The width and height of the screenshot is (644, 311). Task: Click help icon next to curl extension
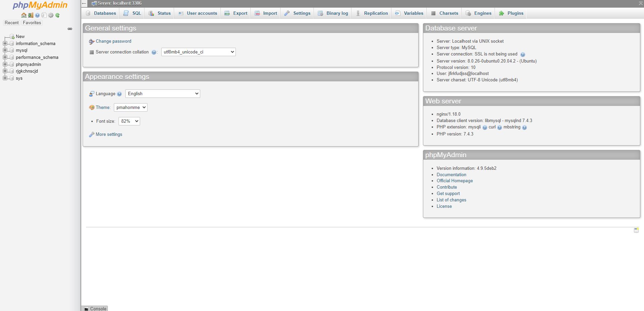click(500, 127)
